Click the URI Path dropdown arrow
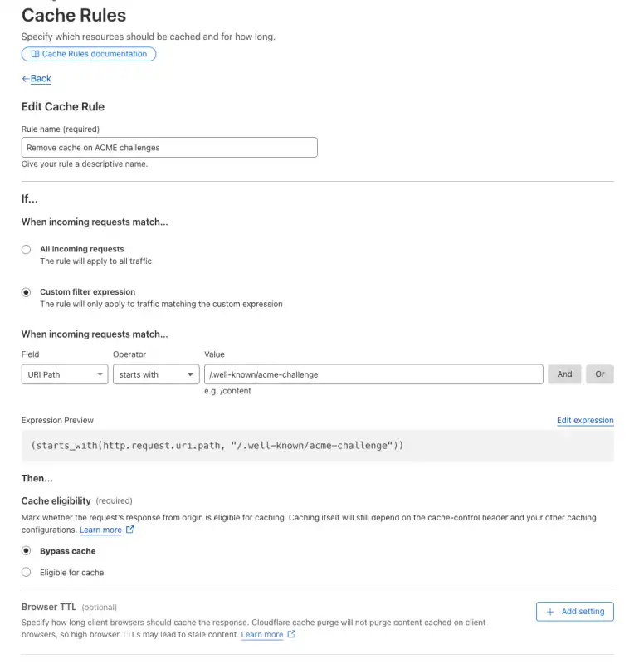Viewport: 644px width, 664px height. click(100, 374)
